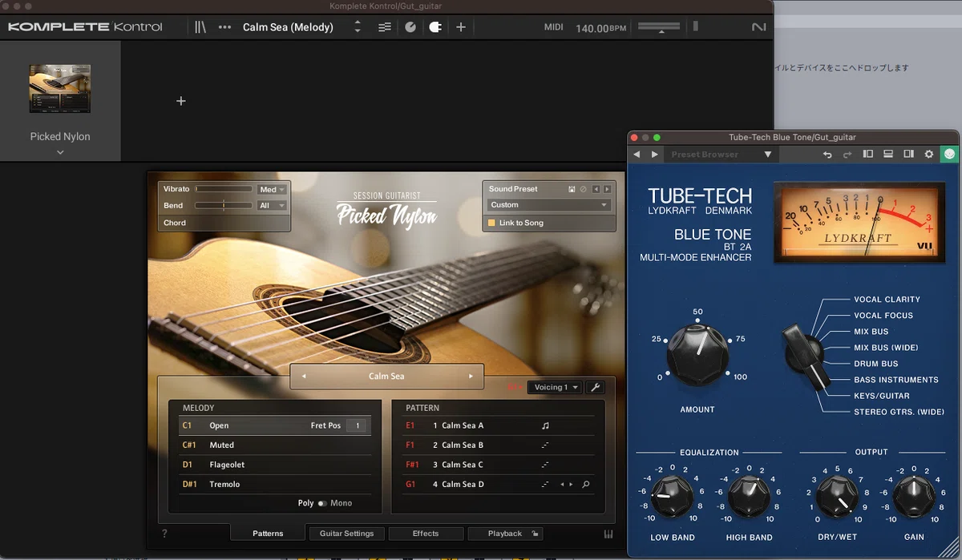Adjust the Vibrato slider
962x560 pixels.
[x=224, y=189]
